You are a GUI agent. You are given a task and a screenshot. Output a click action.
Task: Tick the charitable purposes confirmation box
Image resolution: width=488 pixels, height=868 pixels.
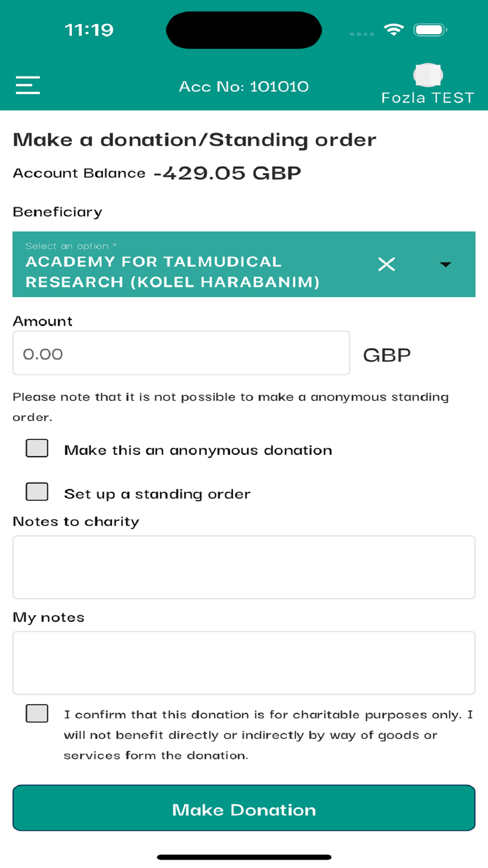[x=37, y=714]
